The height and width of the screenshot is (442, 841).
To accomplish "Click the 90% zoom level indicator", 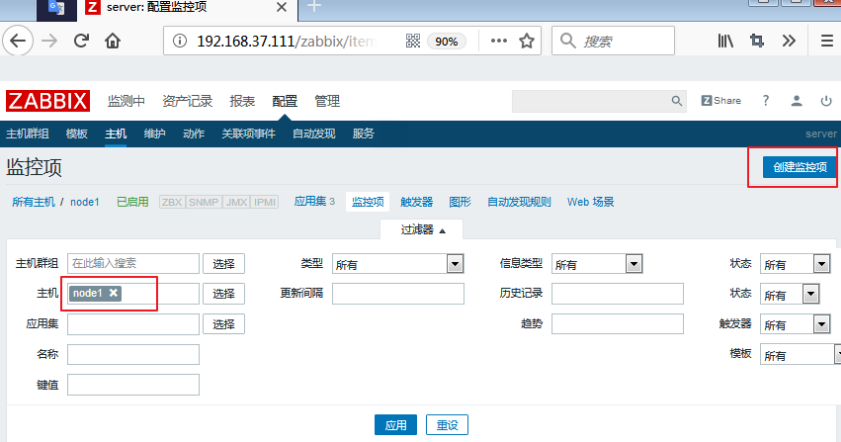I will click(x=446, y=41).
